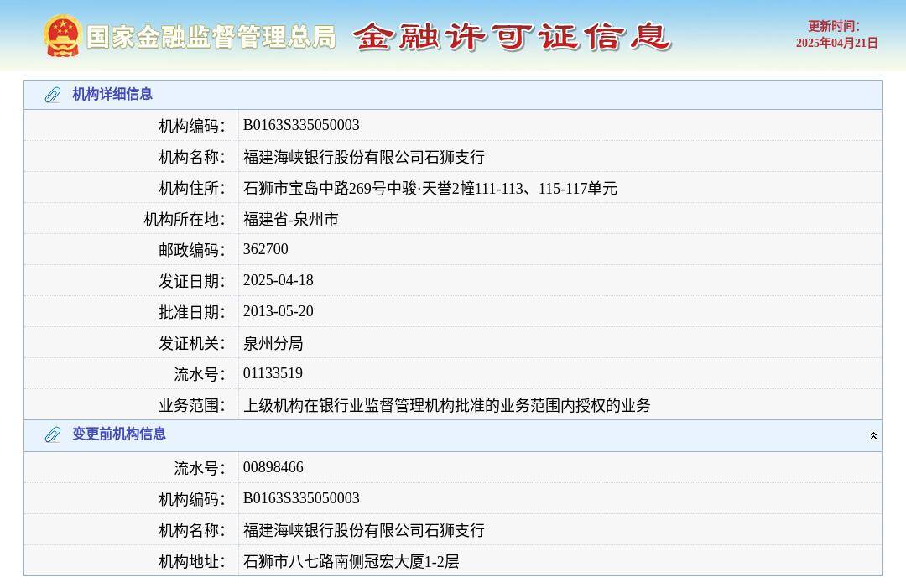This screenshot has height=588, width=906.
Task: Click serial number 01133519
Action: coord(273,373)
